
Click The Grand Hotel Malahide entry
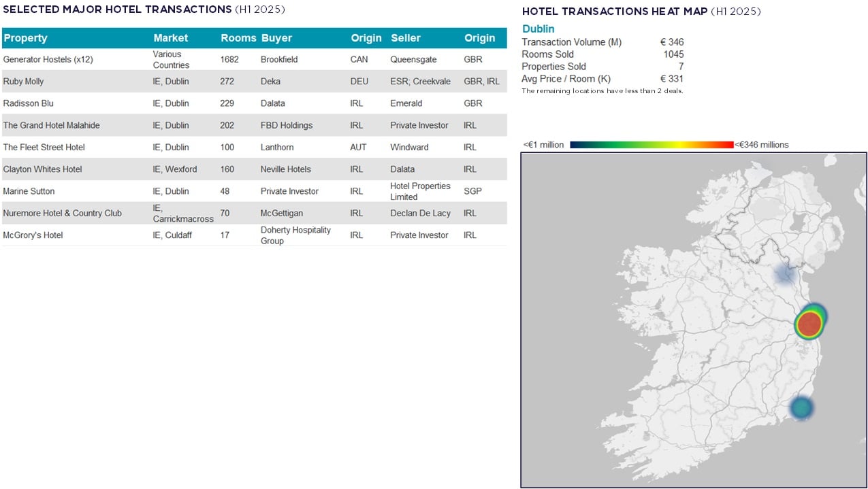point(51,125)
